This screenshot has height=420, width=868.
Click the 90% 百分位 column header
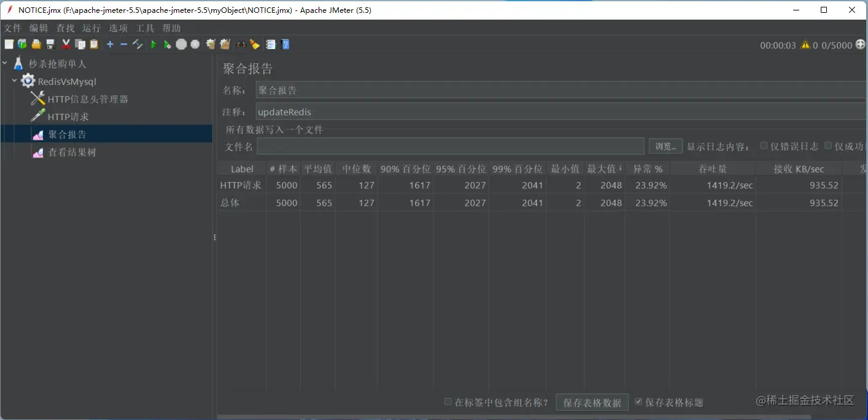coord(405,169)
